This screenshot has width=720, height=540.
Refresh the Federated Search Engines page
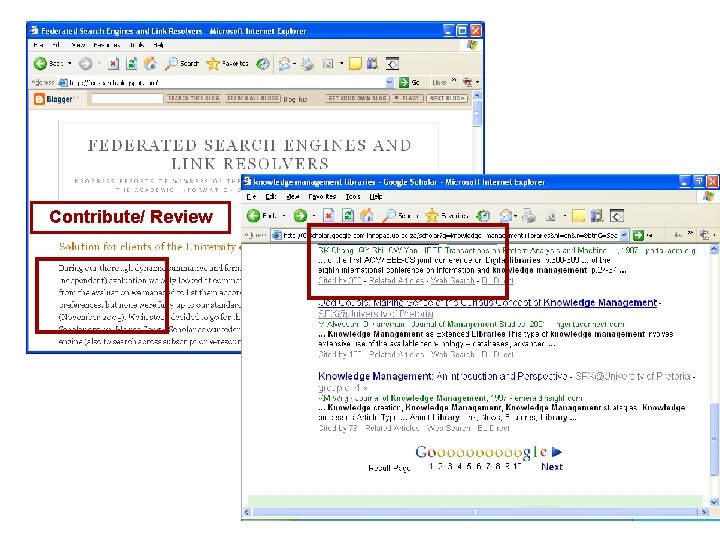click(131, 63)
